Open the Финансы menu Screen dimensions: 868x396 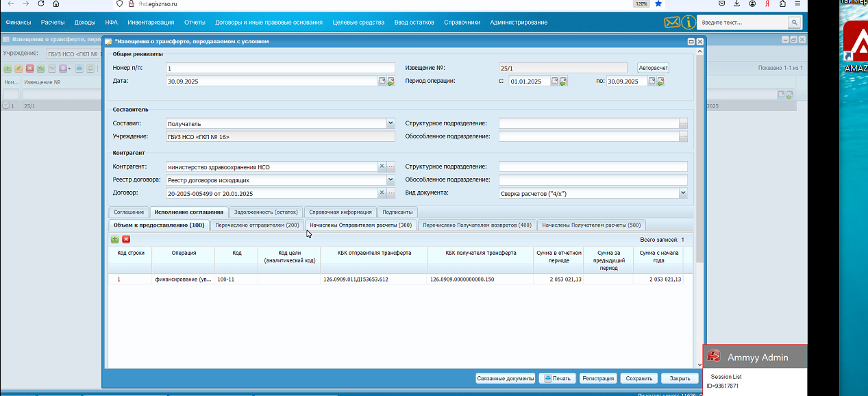pyautogui.click(x=18, y=23)
